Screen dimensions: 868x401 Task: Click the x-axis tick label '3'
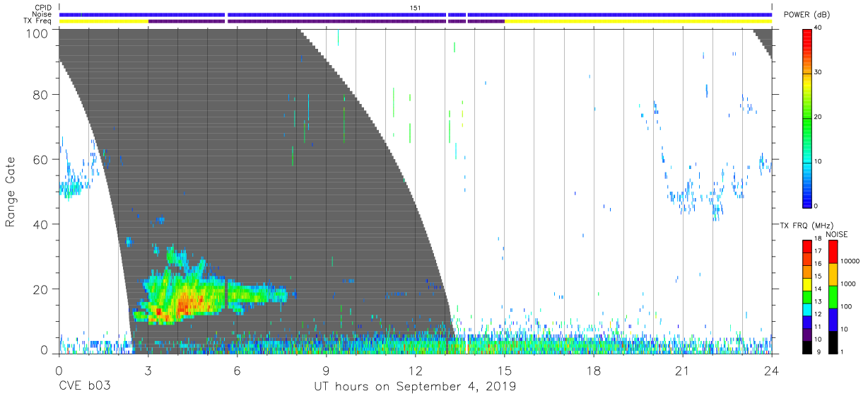coord(148,371)
